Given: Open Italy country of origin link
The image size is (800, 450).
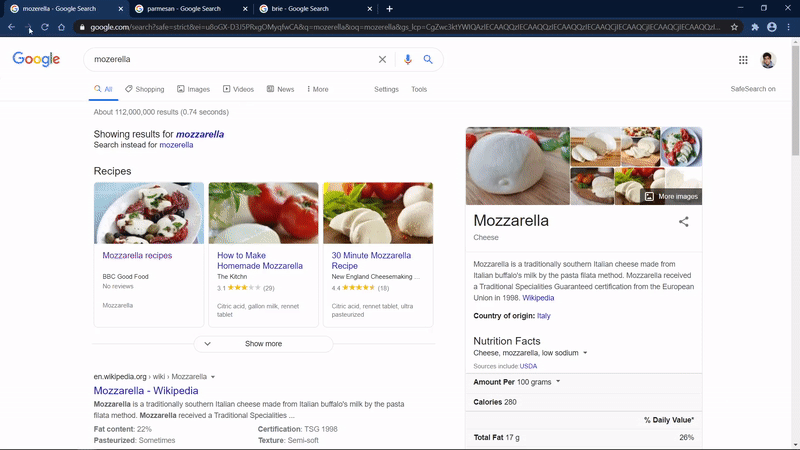Looking at the screenshot, I should (543, 316).
